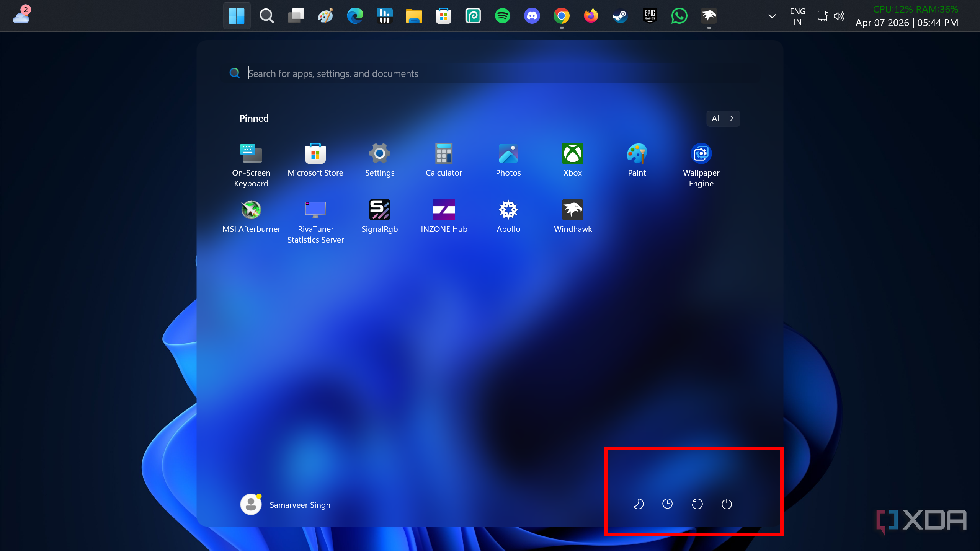Launch the Calculator app
The width and height of the screenshot is (980, 551).
[444, 160]
